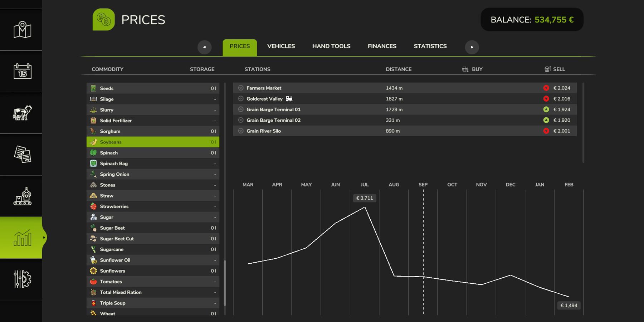This screenshot has width=644, height=322.
Task: Click the Sunflowers commodity icon
Action: pos(93,271)
